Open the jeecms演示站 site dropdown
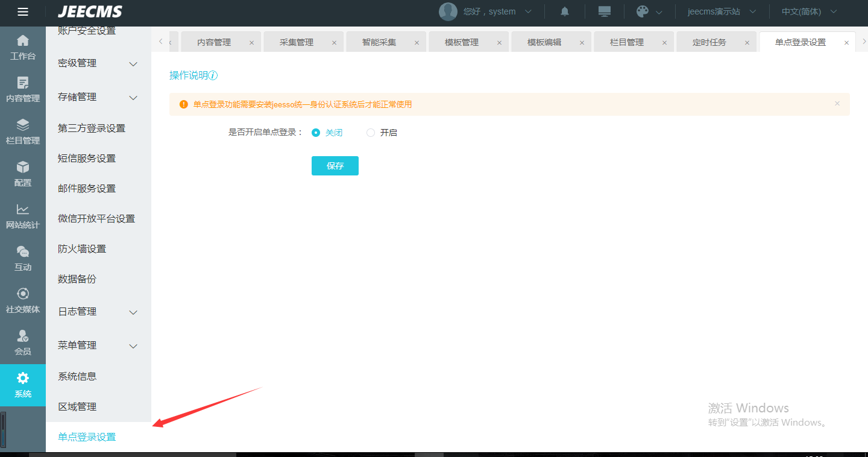This screenshot has height=457, width=868. (722, 11)
